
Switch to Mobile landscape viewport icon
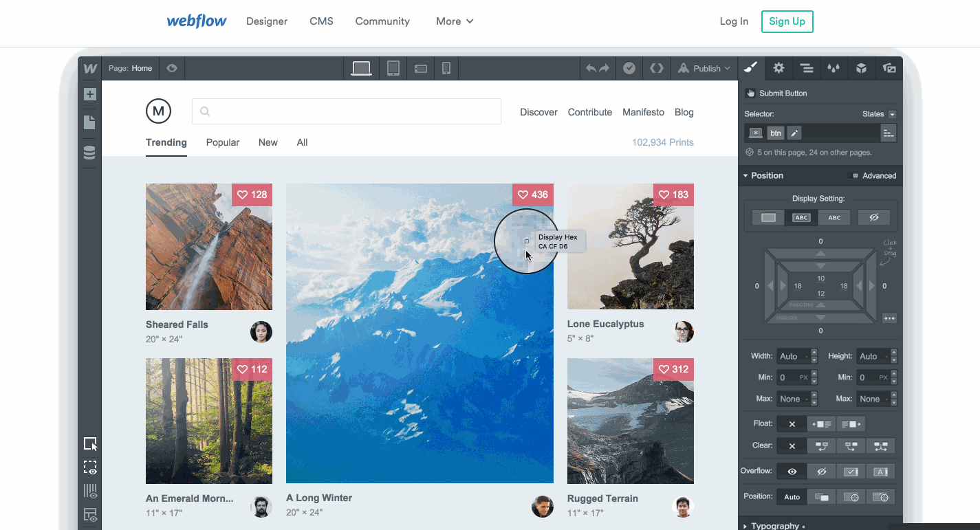421,69
